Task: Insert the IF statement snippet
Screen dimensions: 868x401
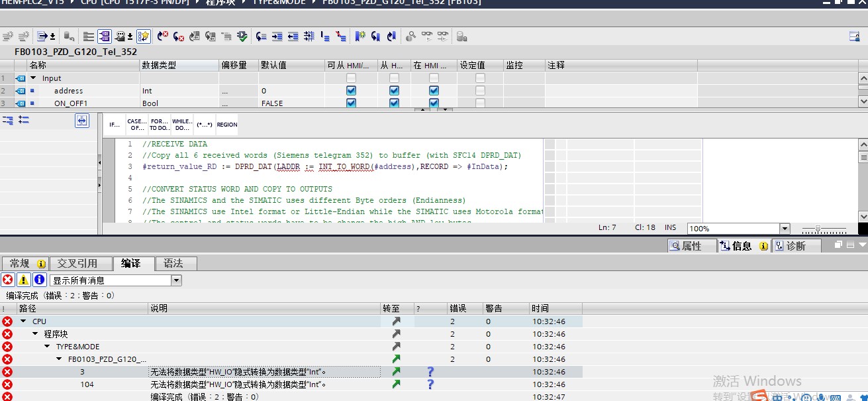Action: pos(115,125)
